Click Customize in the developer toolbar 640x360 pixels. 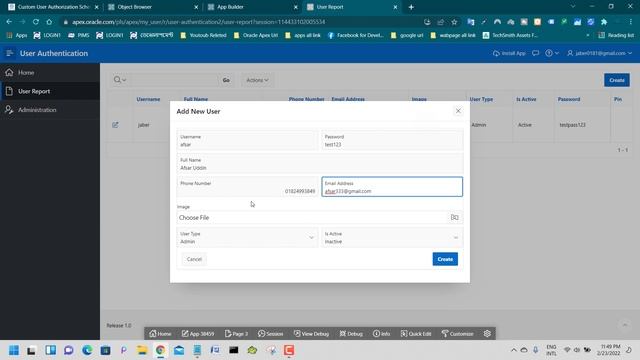457,334
